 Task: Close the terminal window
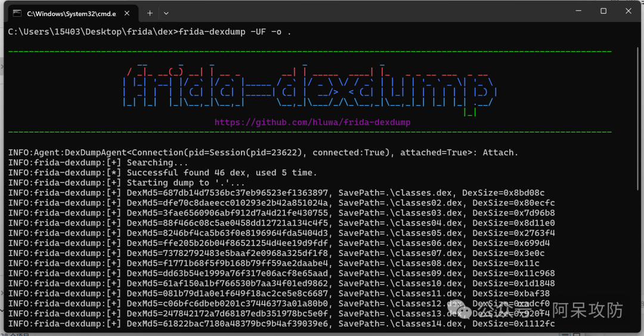click(628, 11)
